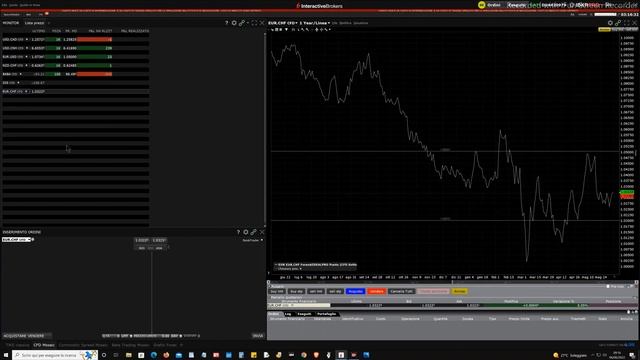Open the BABA row dropdown arrow

click(21, 74)
